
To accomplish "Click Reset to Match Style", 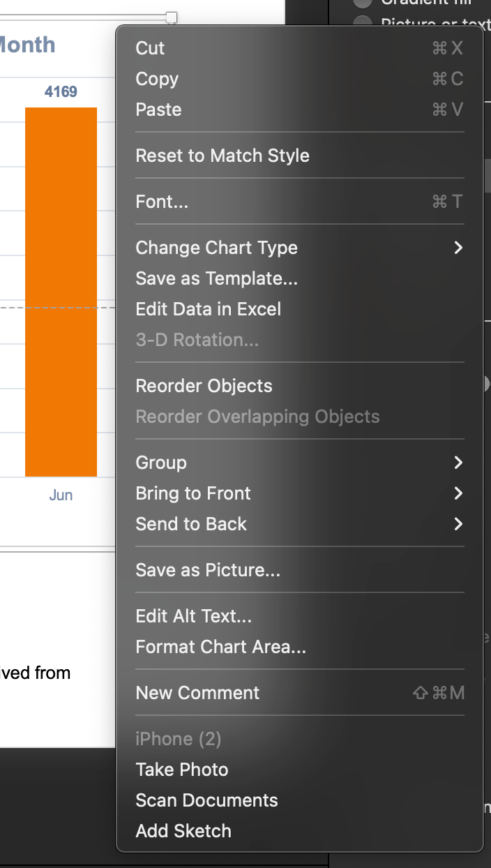I will point(222,156).
